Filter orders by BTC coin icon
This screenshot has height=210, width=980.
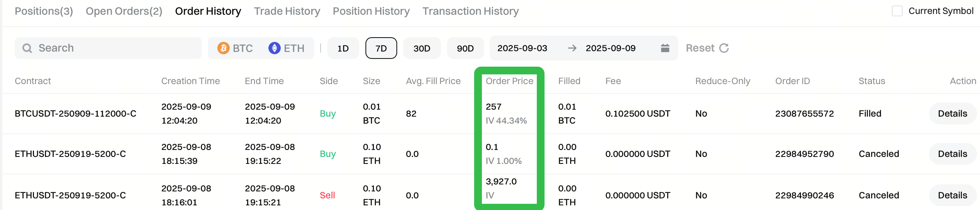(x=223, y=48)
